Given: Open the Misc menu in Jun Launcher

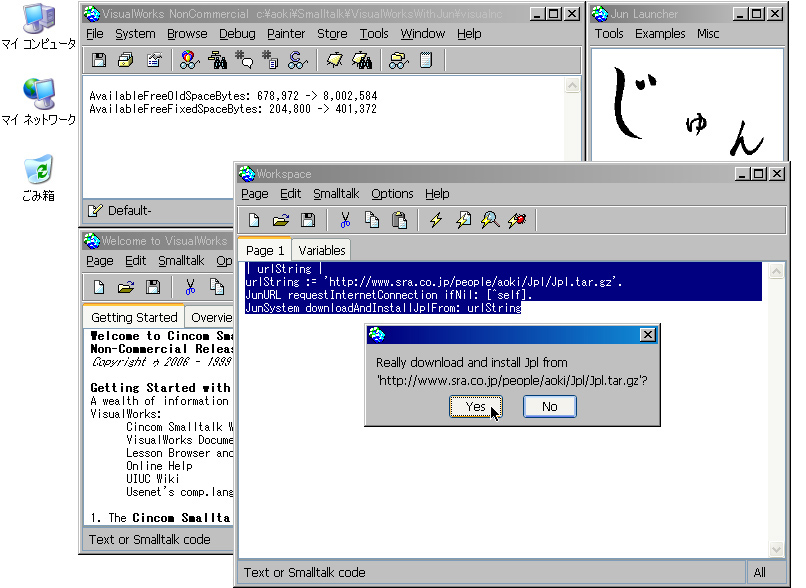Looking at the screenshot, I should pos(708,34).
